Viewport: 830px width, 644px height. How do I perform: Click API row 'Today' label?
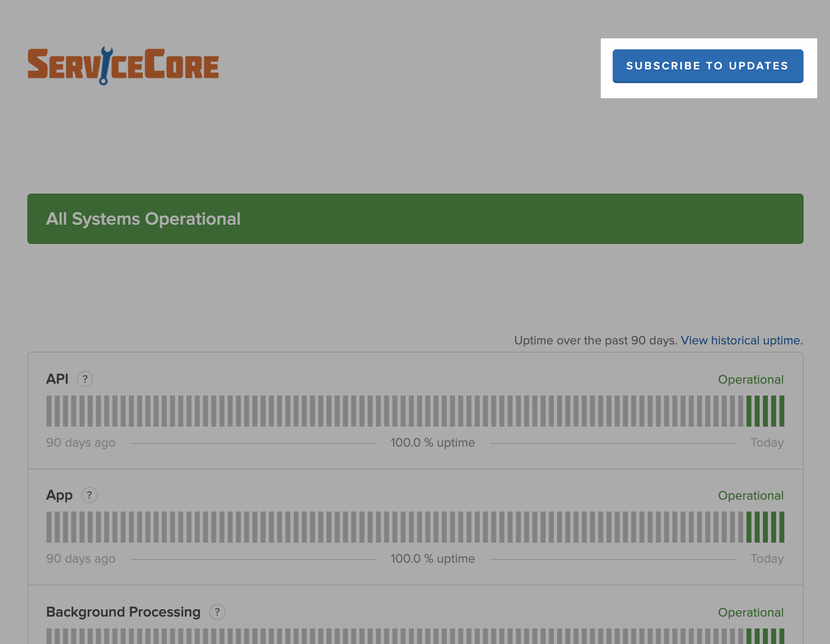click(x=767, y=443)
